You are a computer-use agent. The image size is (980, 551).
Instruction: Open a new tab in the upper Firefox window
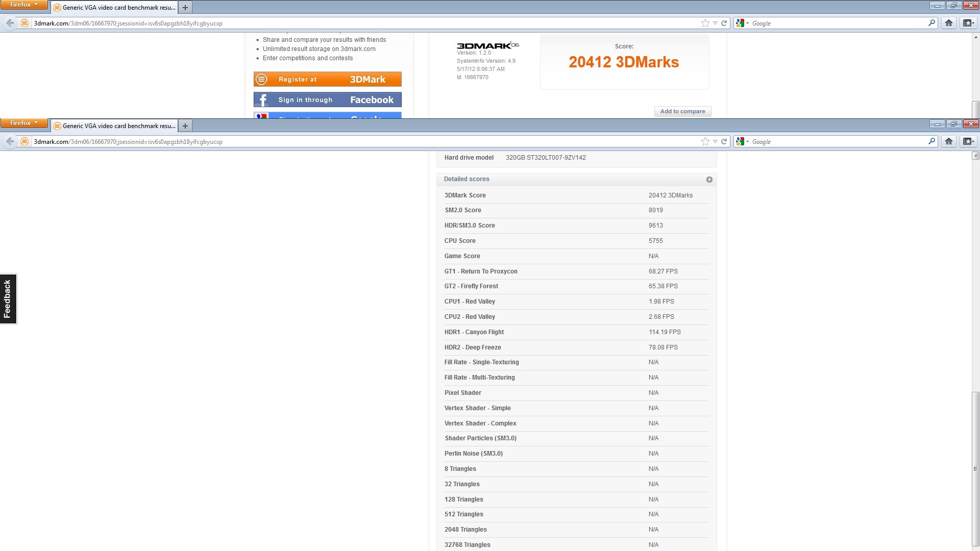click(185, 8)
